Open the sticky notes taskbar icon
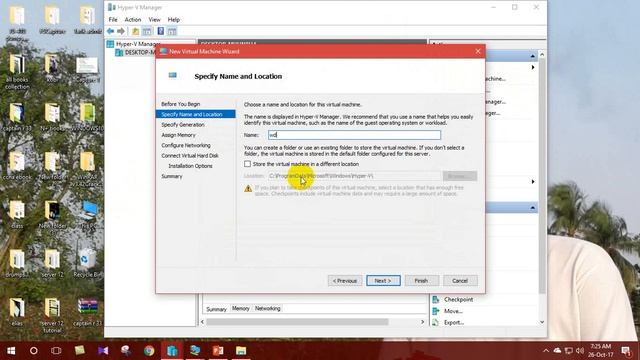 [x=80, y=351]
